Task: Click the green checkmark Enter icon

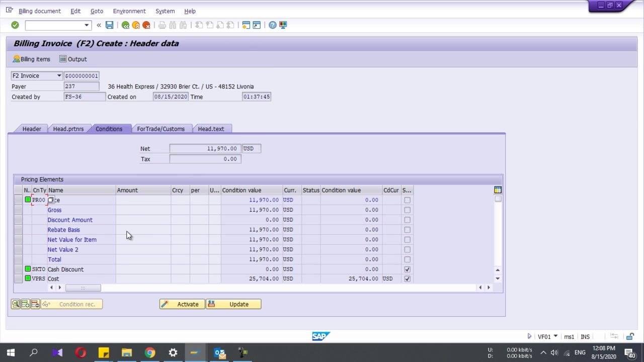Action: tap(15, 25)
